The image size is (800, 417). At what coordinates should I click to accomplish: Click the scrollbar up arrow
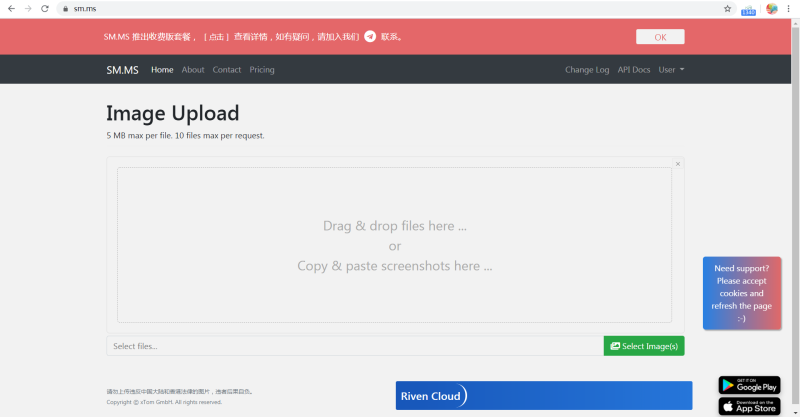[795, 22]
